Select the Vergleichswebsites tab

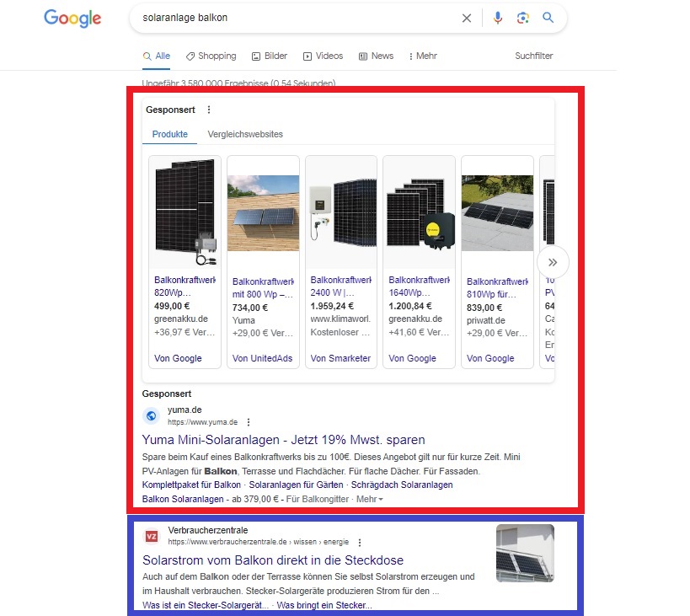pyautogui.click(x=245, y=134)
